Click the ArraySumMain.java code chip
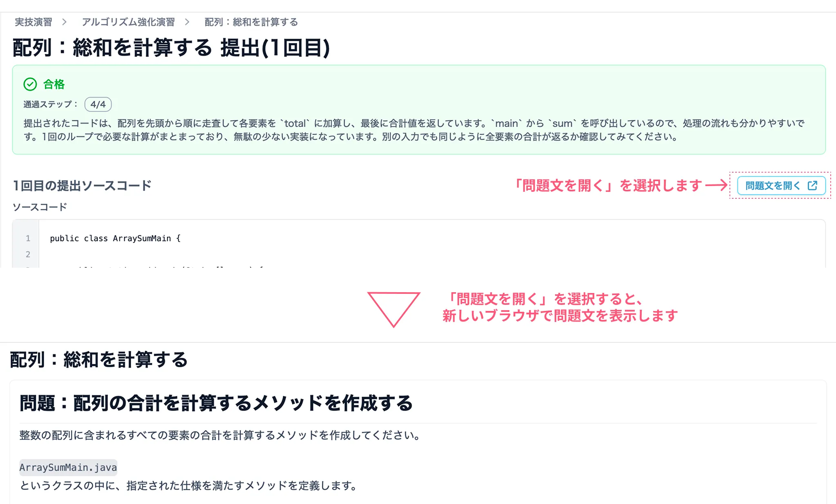This screenshot has height=504, width=836. pos(68,468)
